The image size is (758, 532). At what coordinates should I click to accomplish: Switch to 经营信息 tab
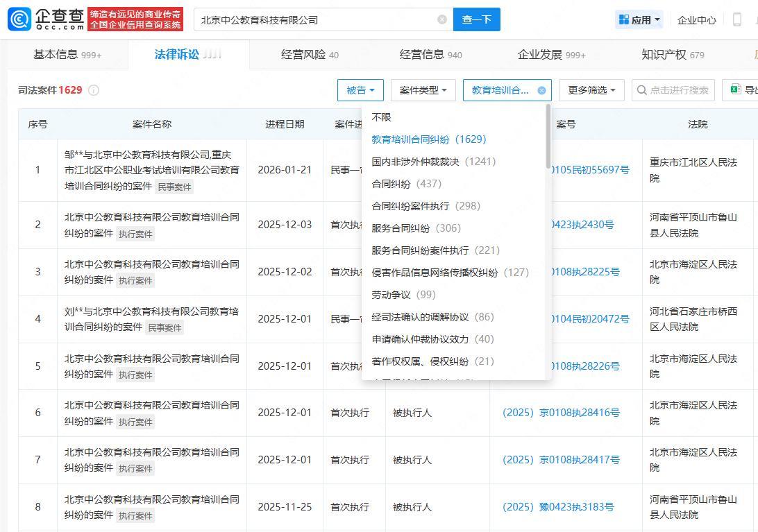[x=431, y=55]
